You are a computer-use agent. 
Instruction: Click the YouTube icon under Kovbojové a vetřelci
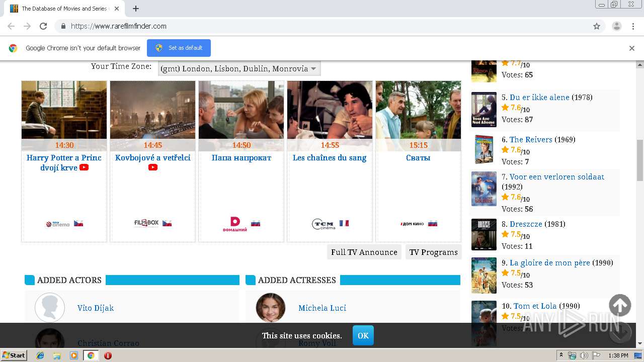coord(153,167)
